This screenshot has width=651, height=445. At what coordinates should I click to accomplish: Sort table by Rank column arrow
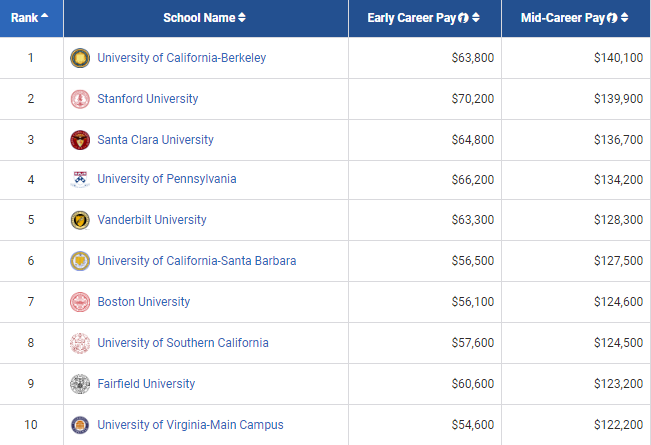click(x=45, y=18)
